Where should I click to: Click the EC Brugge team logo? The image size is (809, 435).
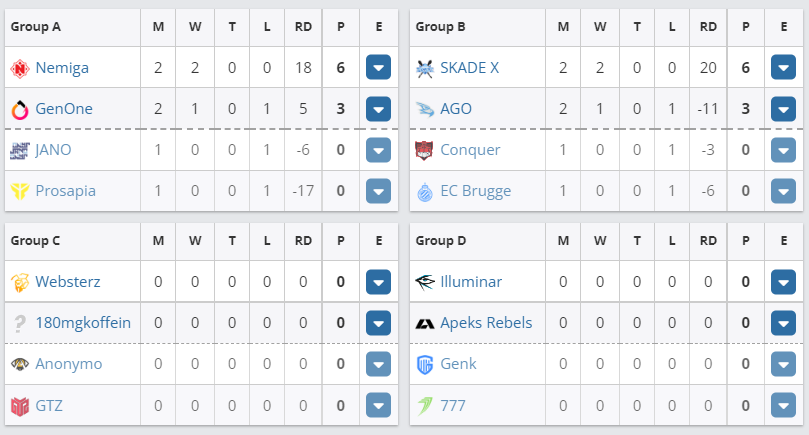coord(425,191)
